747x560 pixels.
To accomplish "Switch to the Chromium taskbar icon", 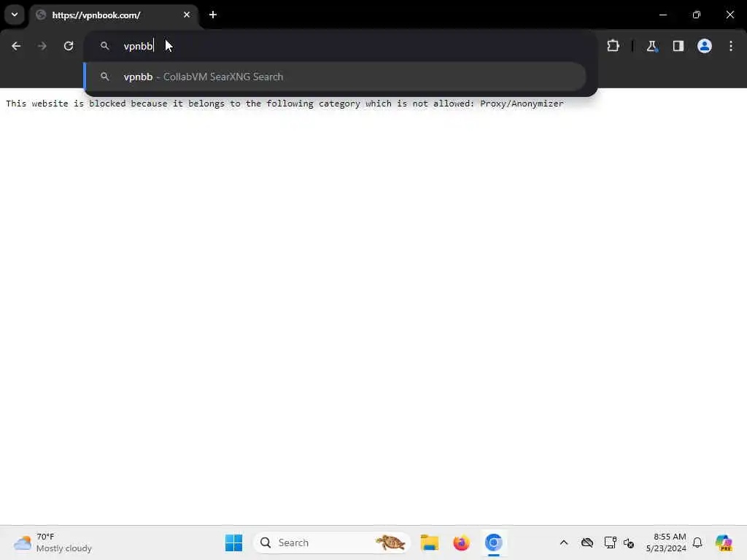I will (x=494, y=542).
